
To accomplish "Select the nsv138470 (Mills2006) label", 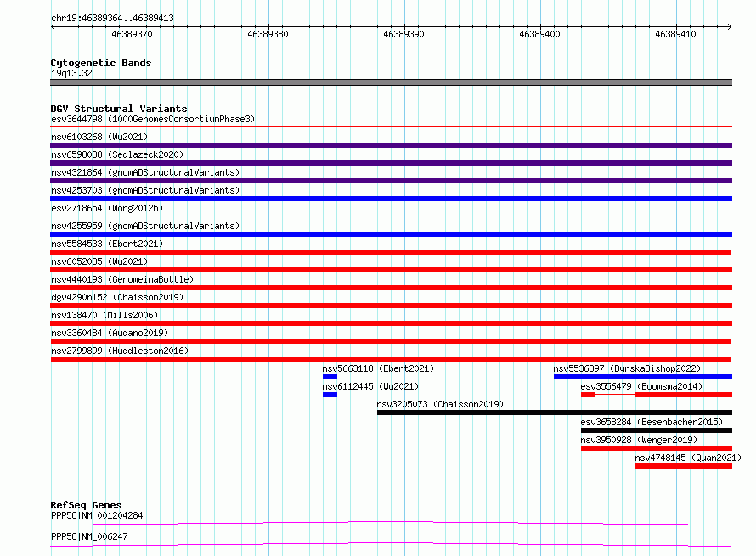I will click(x=104, y=315).
